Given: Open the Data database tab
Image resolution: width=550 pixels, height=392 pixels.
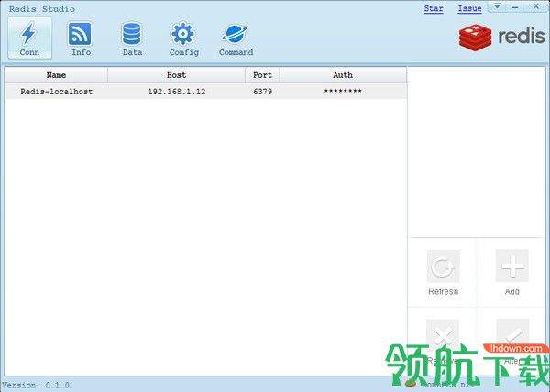Looking at the screenshot, I should pyautogui.click(x=132, y=38).
